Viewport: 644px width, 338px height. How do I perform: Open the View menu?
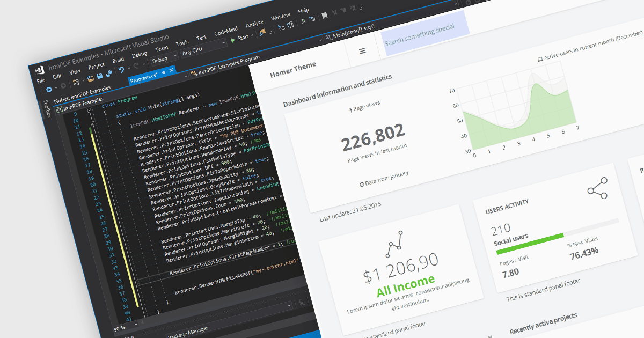[75, 71]
